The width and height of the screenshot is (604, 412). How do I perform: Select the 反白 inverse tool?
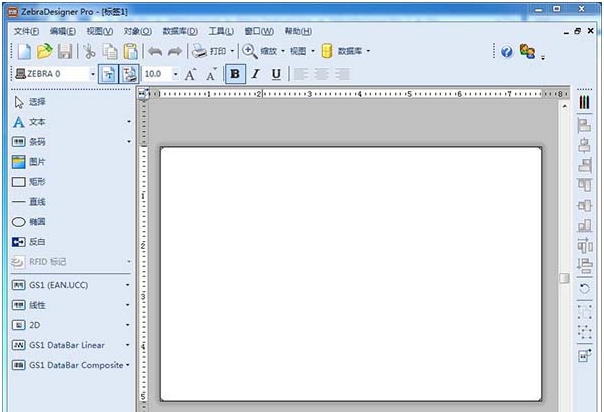click(29, 242)
